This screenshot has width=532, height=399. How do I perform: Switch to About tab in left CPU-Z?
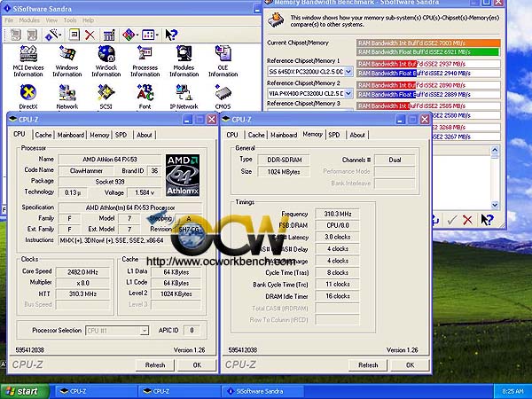[x=145, y=135]
